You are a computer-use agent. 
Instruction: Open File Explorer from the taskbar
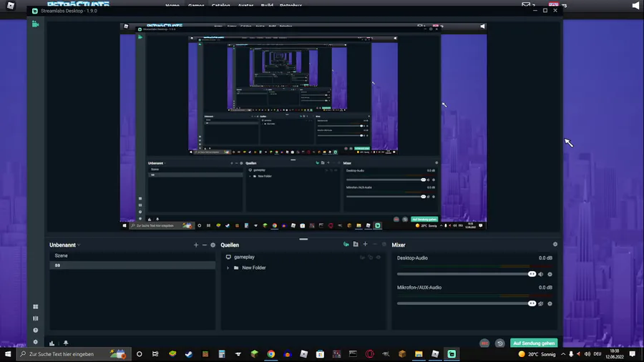pos(419,354)
